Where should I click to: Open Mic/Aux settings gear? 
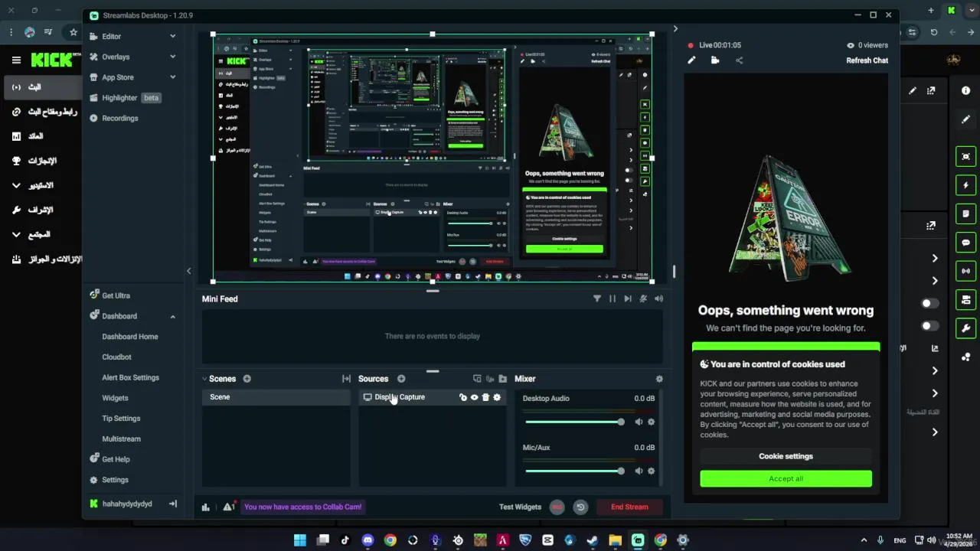coord(652,471)
